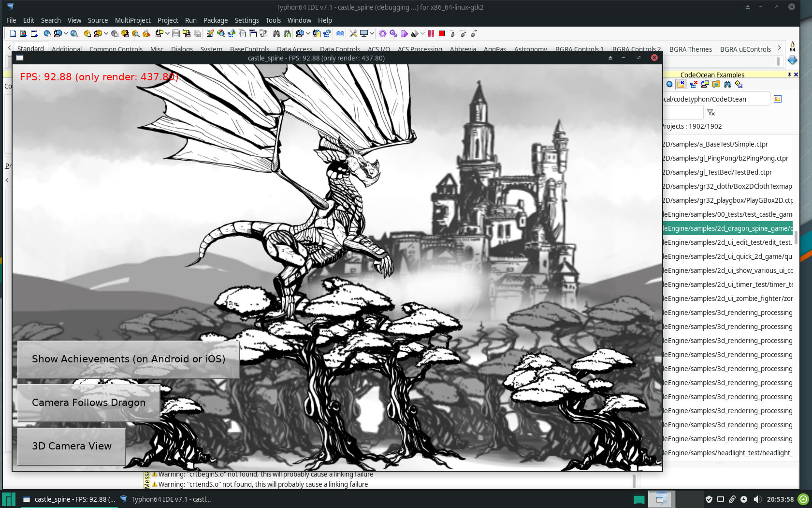Screen dimensions: 812x508
Task: Click the New Form toolbar icon
Action: [34, 33]
